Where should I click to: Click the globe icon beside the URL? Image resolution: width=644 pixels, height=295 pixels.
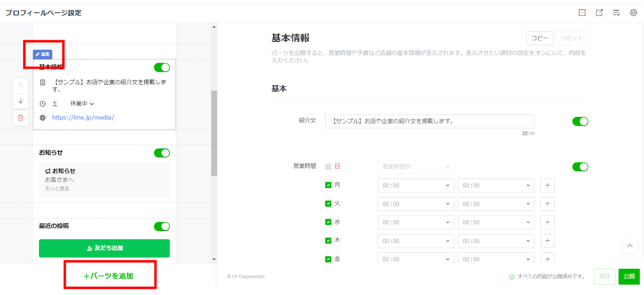(x=43, y=118)
